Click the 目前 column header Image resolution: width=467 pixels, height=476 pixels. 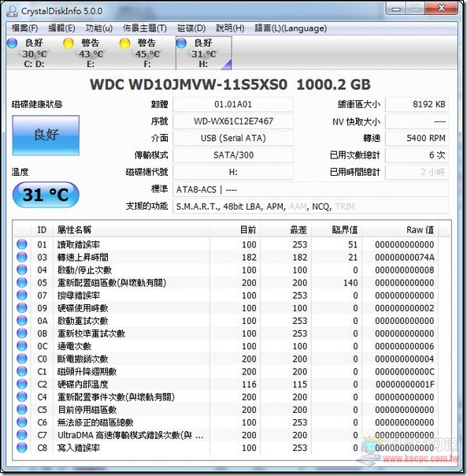(x=235, y=230)
